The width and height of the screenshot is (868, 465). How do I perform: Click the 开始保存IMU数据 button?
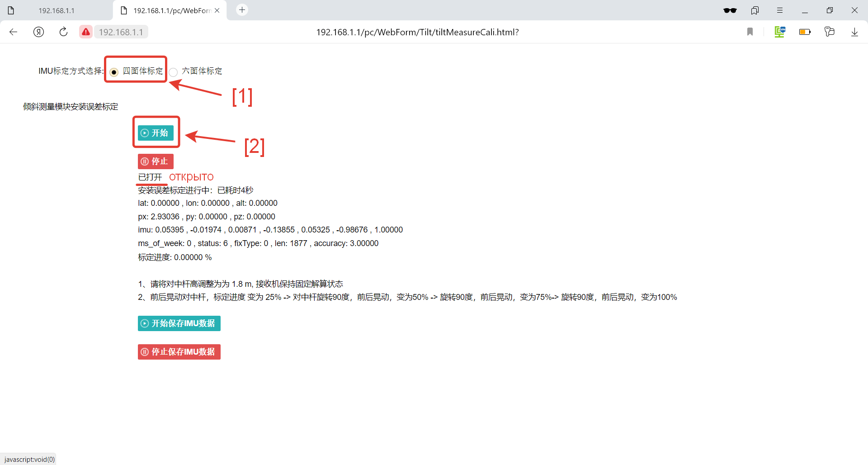pyautogui.click(x=179, y=323)
